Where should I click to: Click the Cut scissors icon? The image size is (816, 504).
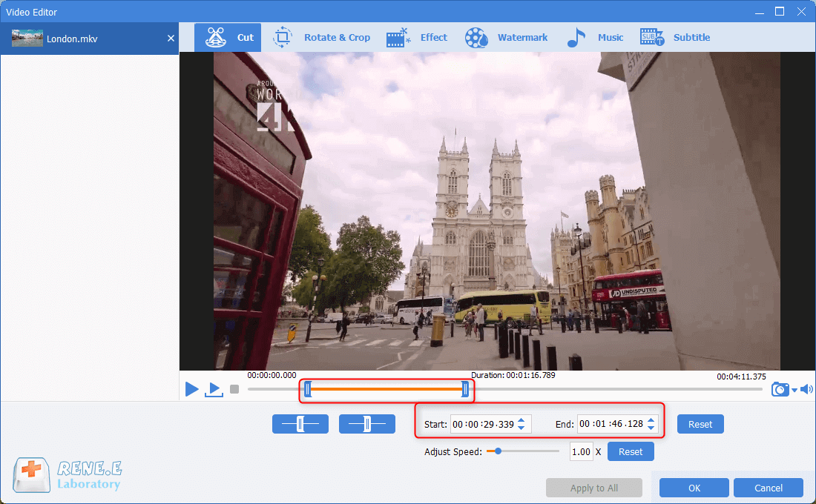[215, 38]
